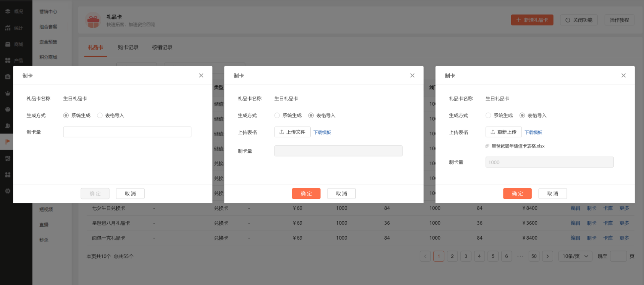Click 制卡 for 星爸爸八月礼品卡 row
Image resolution: width=644 pixels, height=285 pixels.
tap(592, 223)
